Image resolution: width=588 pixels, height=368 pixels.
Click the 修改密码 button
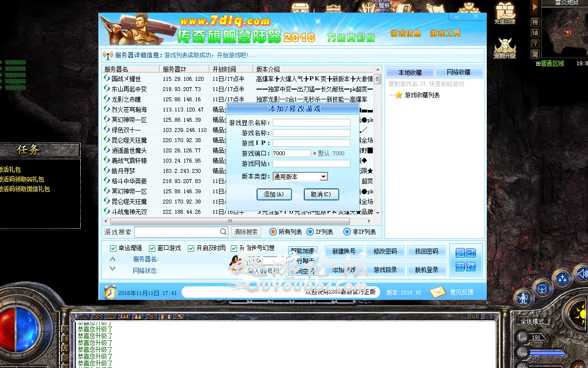point(385,251)
